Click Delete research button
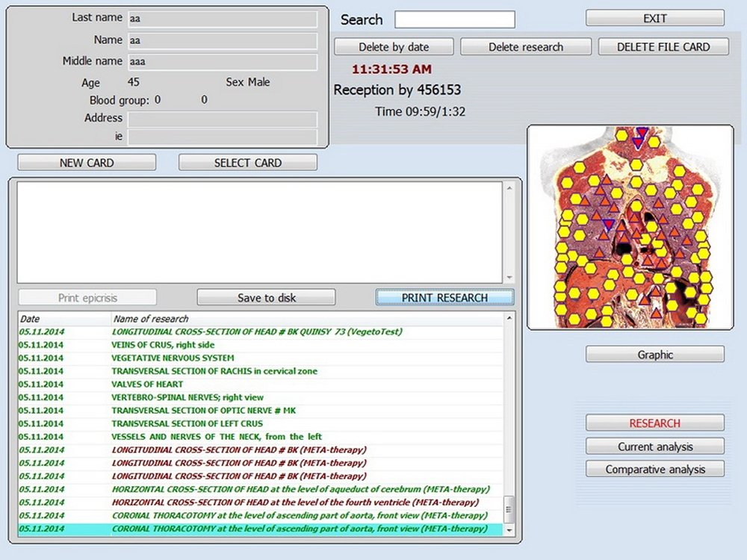The width and height of the screenshot is (747, 560). point(526,47)
